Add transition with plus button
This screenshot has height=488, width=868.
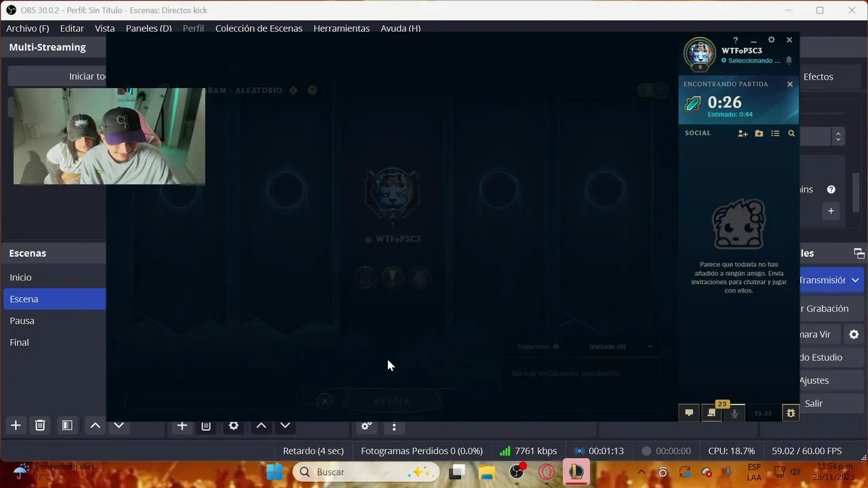click(831, 211)
